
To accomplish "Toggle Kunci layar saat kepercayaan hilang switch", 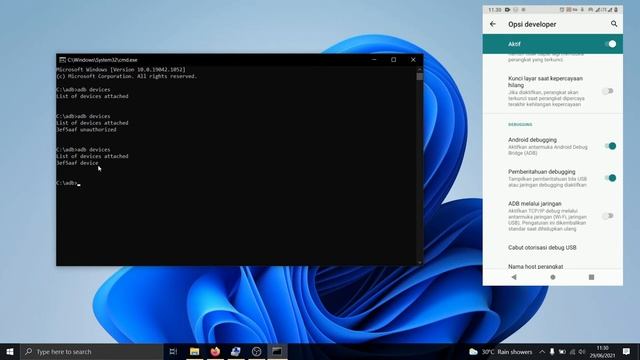I will click(x=608, y=91).
